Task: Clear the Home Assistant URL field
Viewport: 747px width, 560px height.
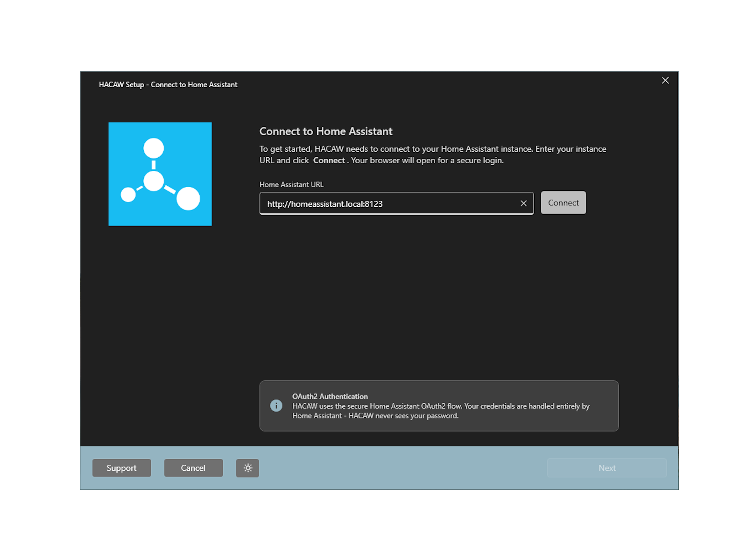Action: 523,203
